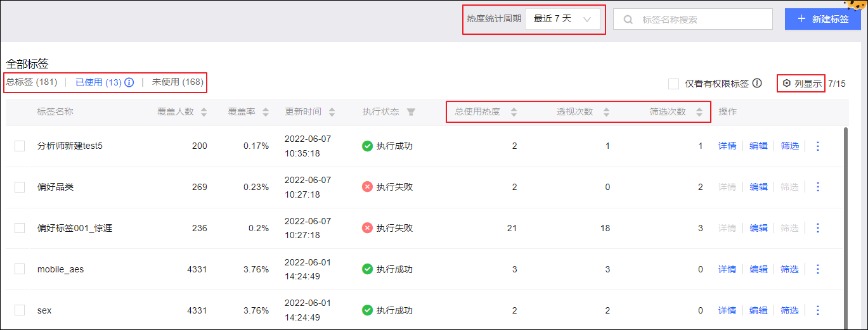Click the tag name mobile_aes
The image size is (868, 330).
click(x=60, y=269)
